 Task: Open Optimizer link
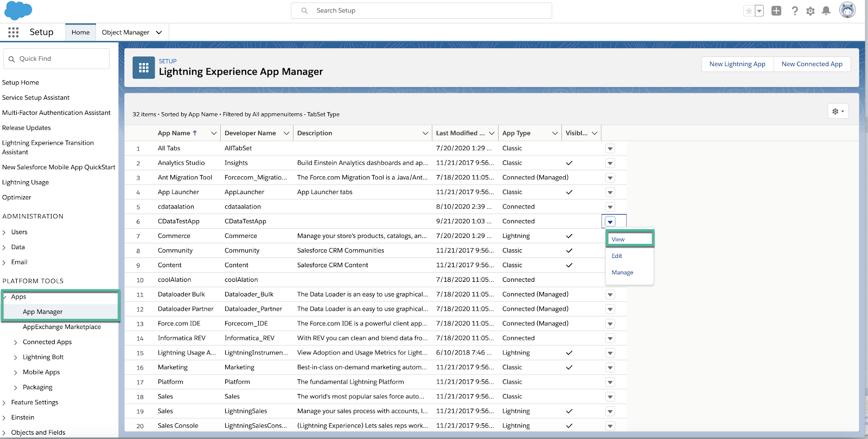click(x=17, y=197)
